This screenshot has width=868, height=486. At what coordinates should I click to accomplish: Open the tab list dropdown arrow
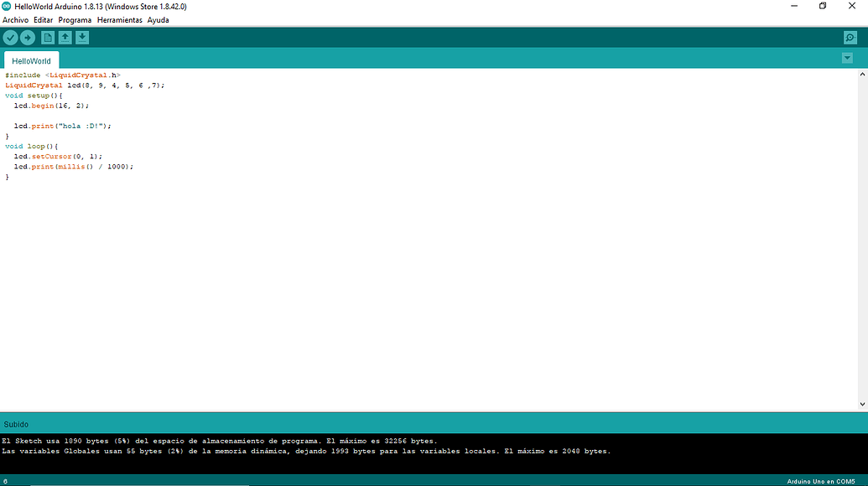[x=847, y=58]
